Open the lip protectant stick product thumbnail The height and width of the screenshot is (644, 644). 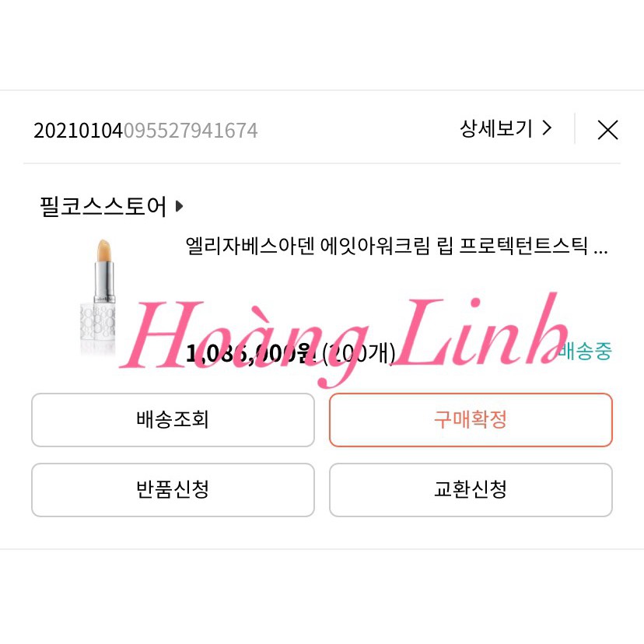pos(99,296)
